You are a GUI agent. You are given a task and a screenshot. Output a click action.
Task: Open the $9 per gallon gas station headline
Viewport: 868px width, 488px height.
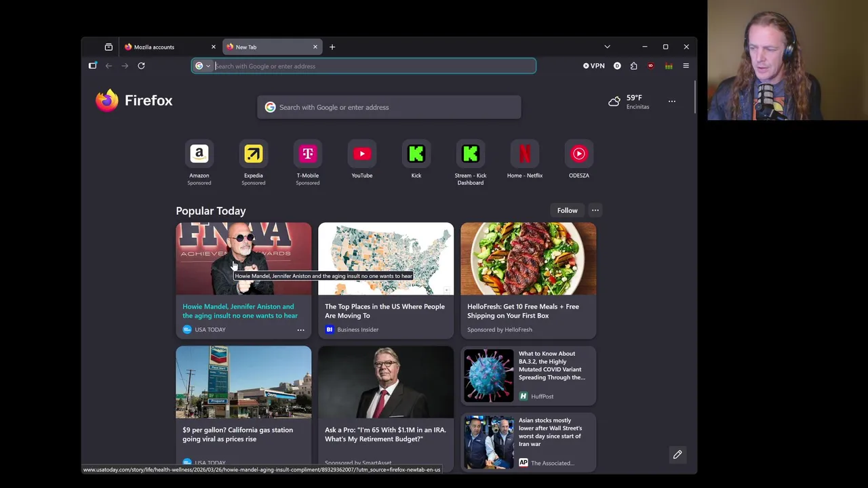pos(238,434)
